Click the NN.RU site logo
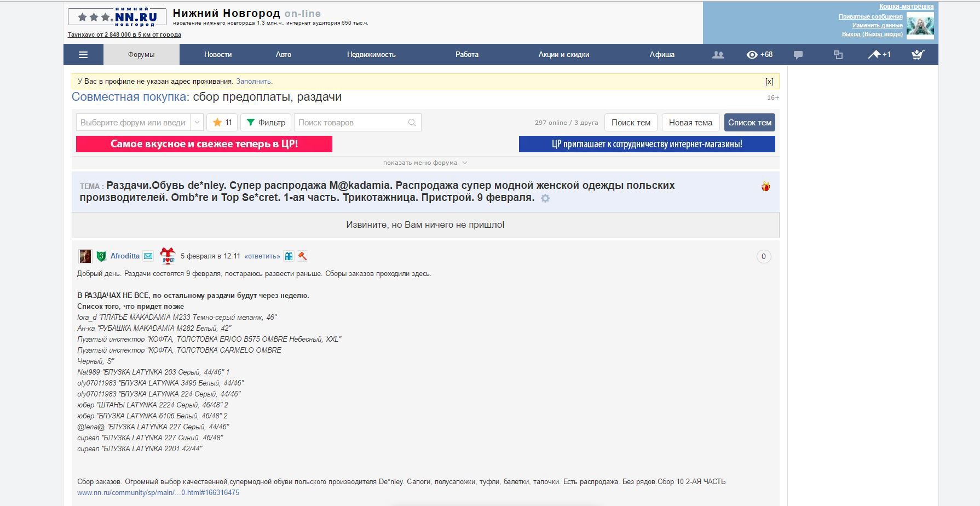980x506 pixels. click(x=117, y=16)
